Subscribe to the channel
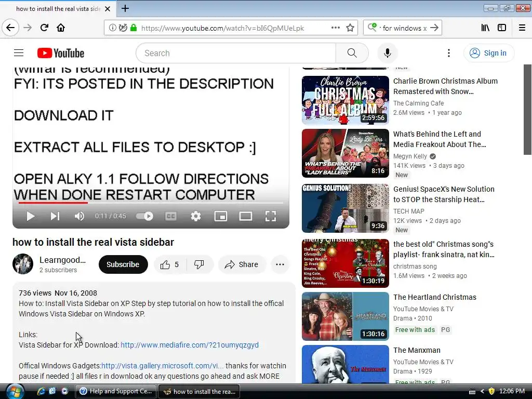The width and height of the screenshot is (532, 399). 123,264
